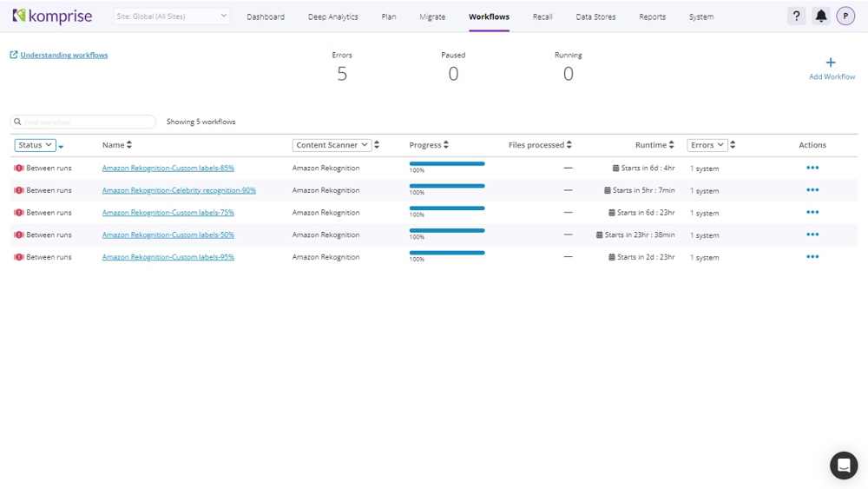The width and height of the screenshot is (868, 489).
Task: Click the progress bar for Celebrity recognition-90%
Action: 447,186
